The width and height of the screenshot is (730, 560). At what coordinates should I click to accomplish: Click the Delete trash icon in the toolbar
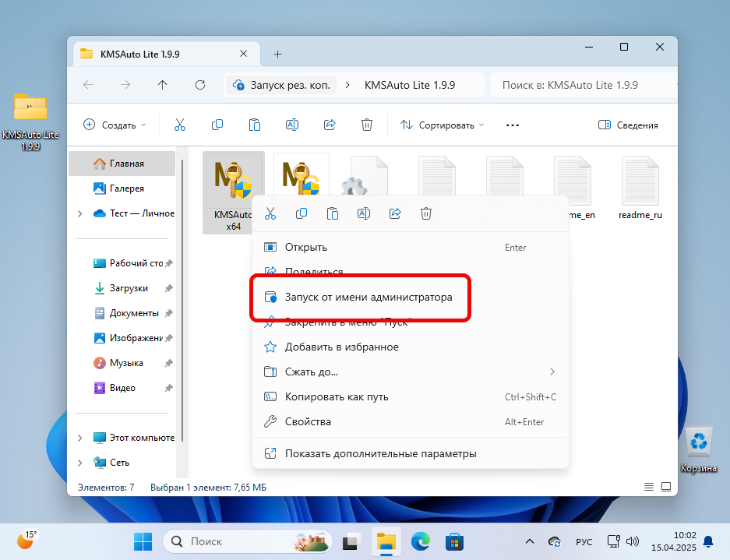(366, 125)
